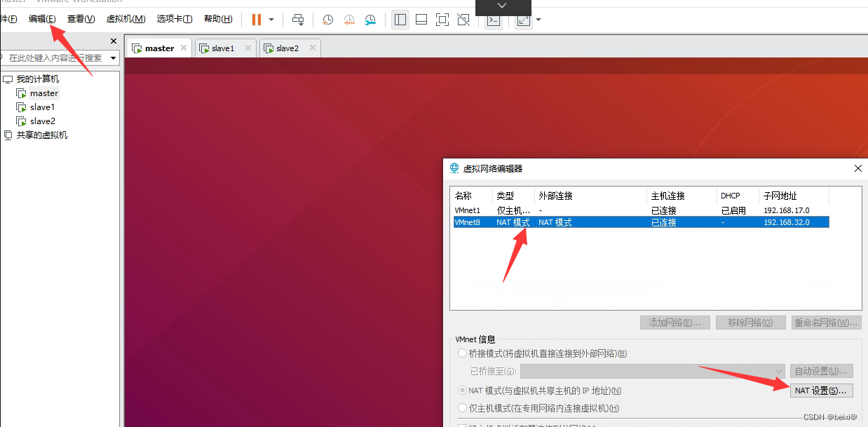Image resolution: width=868 pixels, height=427 pixels.
Task: Open dropdown arrow next to pause button
Action: pos(271,20)
